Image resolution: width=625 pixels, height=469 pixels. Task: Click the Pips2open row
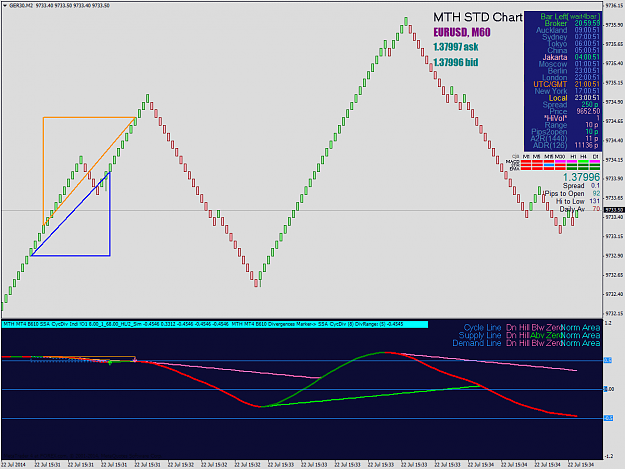pos(565,132)
